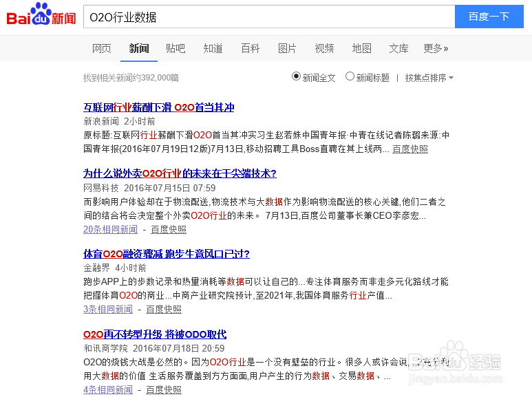Go to the 地图 tab
The height and width of the screenshot is (397, 532).
(362, 49)
